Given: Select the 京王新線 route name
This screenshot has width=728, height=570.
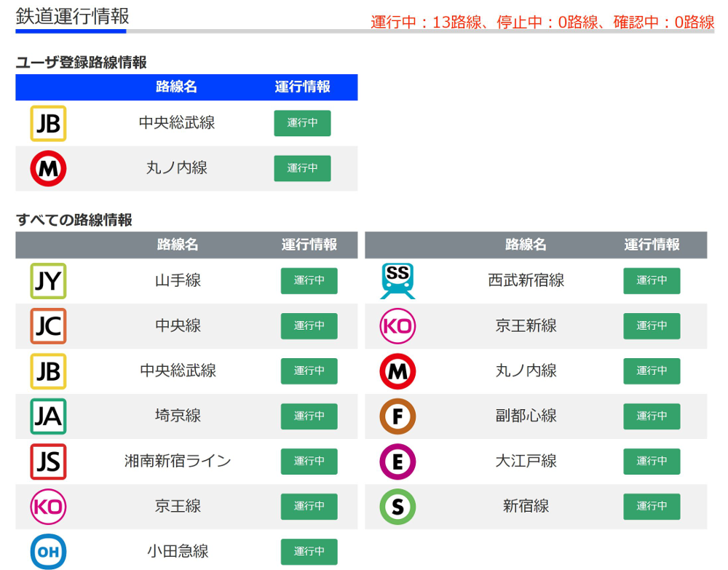Looking at the screenshot, I should pyautogui.click(x=526, y=326).
